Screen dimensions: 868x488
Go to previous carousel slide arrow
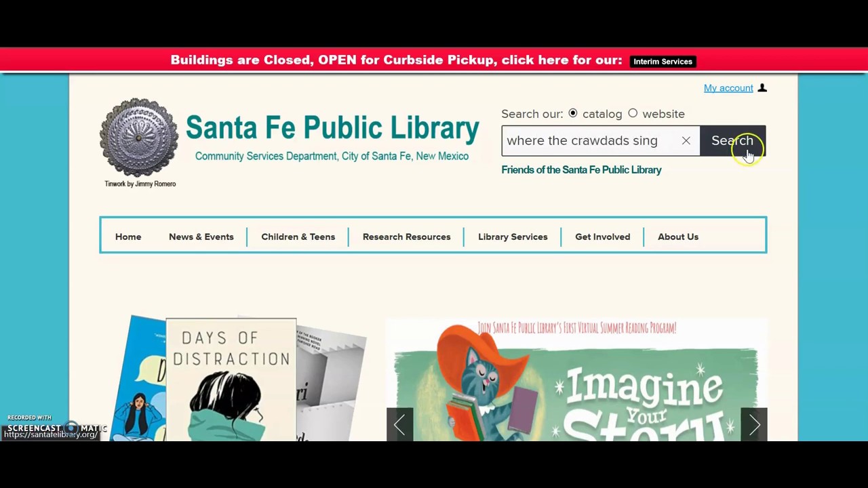click(x=399, y=424)
